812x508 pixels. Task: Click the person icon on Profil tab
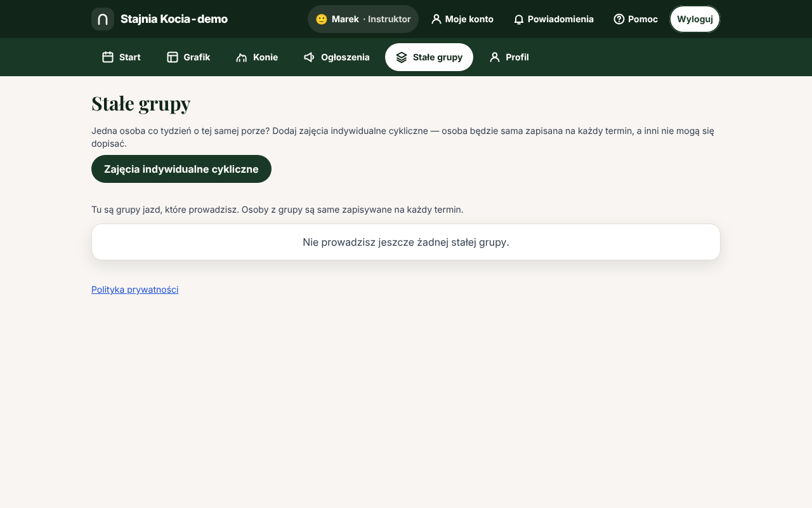tap(495, 57)
